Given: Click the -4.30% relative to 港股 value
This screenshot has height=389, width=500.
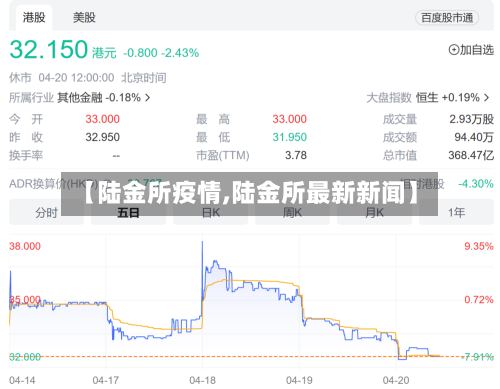Looking at the screenshot, I should click(x=476, y=184).
